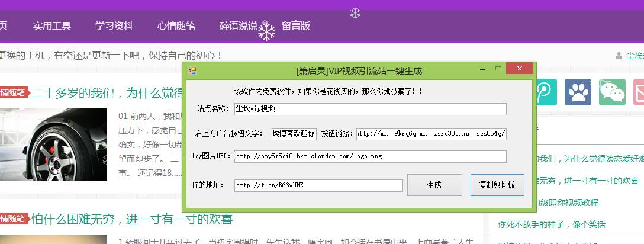Open the 实用工具 navigation menu

click(52, 26)
